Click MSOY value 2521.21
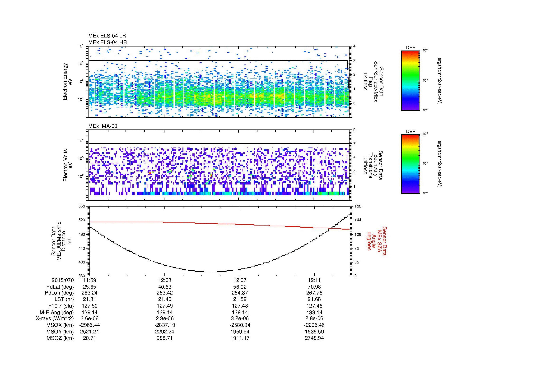The height and width of the screenshot is (392, 555). click(x=89, y=332)
